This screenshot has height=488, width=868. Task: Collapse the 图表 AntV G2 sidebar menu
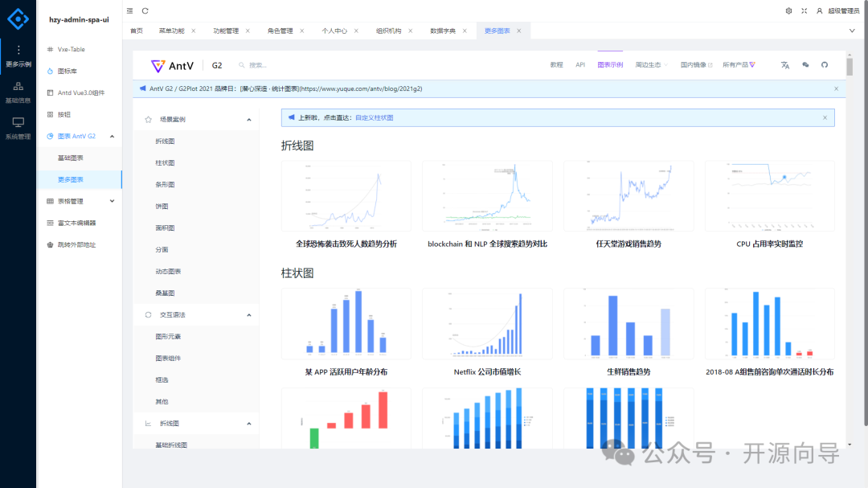112,136
